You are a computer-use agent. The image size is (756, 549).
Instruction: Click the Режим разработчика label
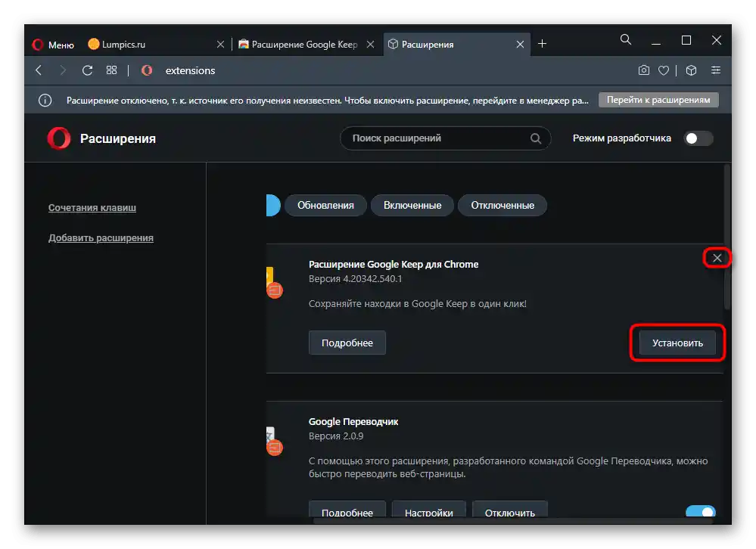click(621, 138)
